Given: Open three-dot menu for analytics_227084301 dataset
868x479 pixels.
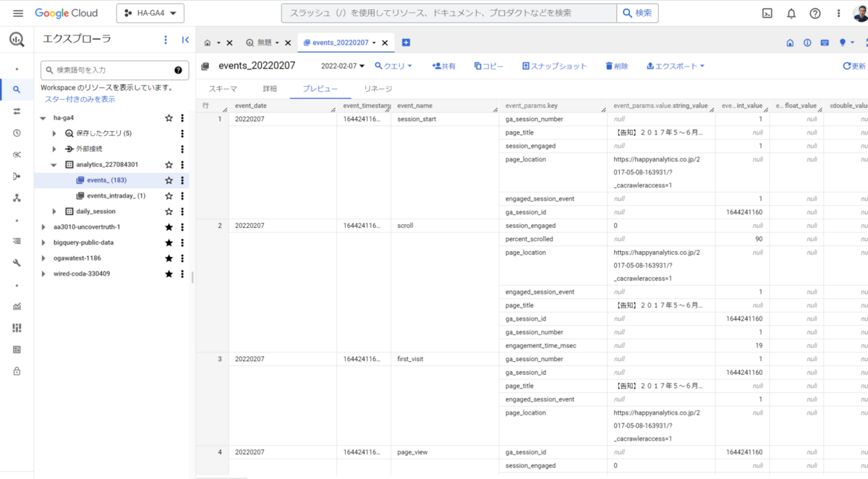Looking at the screenshot, I should pos(182,165).
